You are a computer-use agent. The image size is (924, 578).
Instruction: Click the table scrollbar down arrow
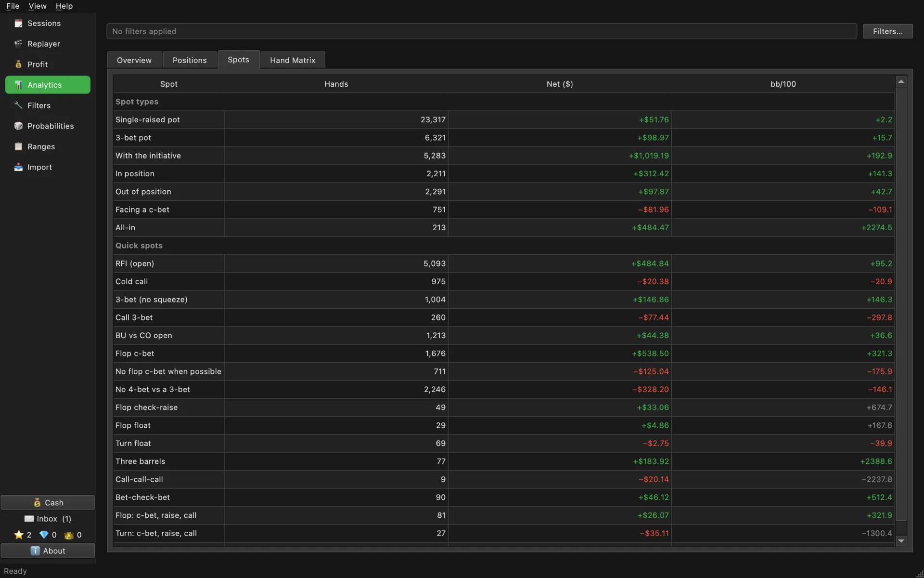901,541
